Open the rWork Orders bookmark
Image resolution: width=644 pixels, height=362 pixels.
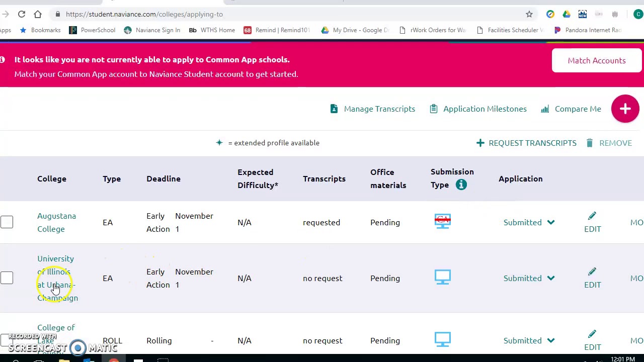[432, 30]
